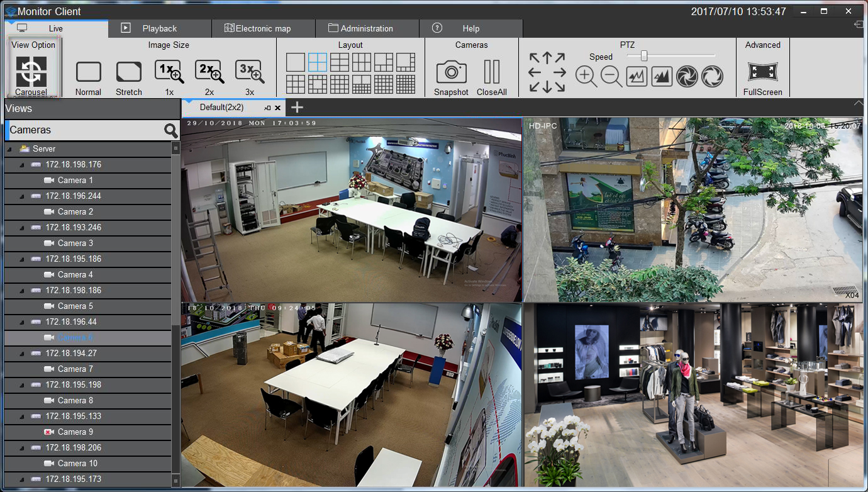
Task: Close the Default(2x2) view tab
Action: (277, 108)
